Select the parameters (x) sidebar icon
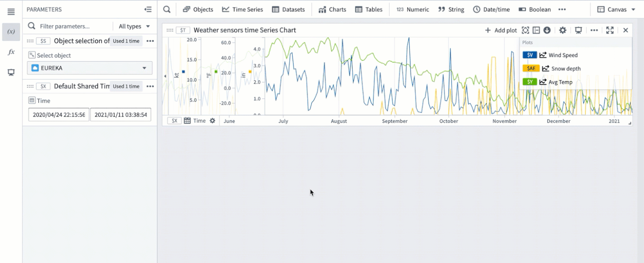This screenshot has height=263, width=644. click(11, 32)
